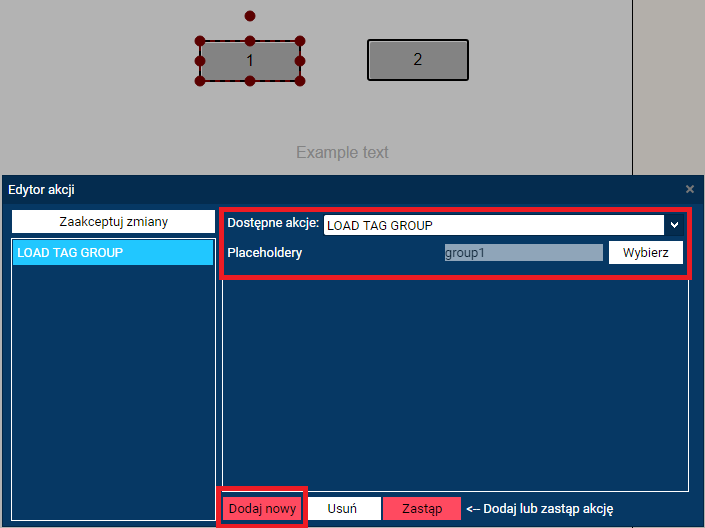The width and height of the screenshot is (705, 528).
Task: Click the Dodaj nowy button
Action: 262,509
